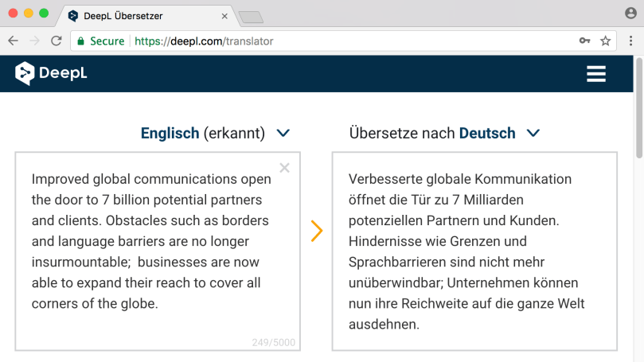The height and width of the screenshot is (362, 644).
Task: Close the DeepL Übersetzer tab
Action: 224,15
